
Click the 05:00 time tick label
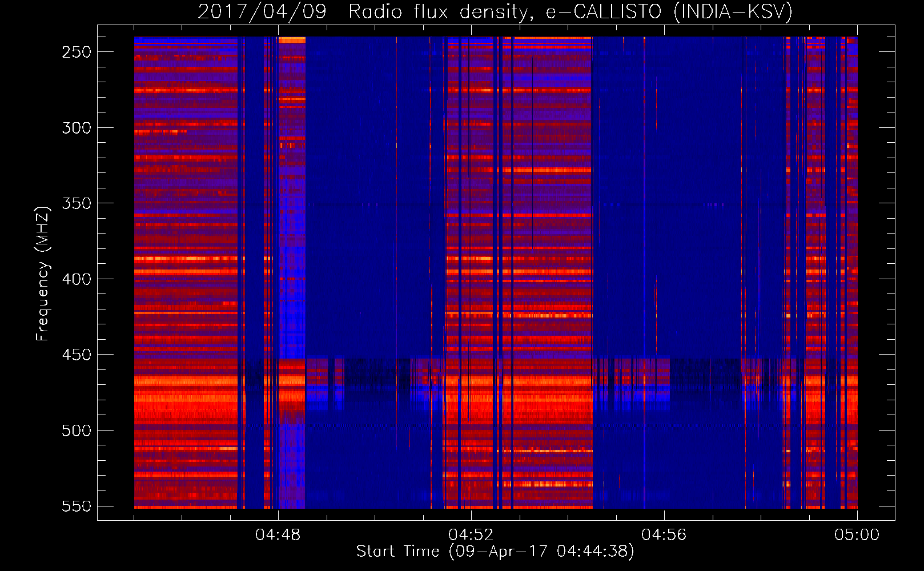857,535
